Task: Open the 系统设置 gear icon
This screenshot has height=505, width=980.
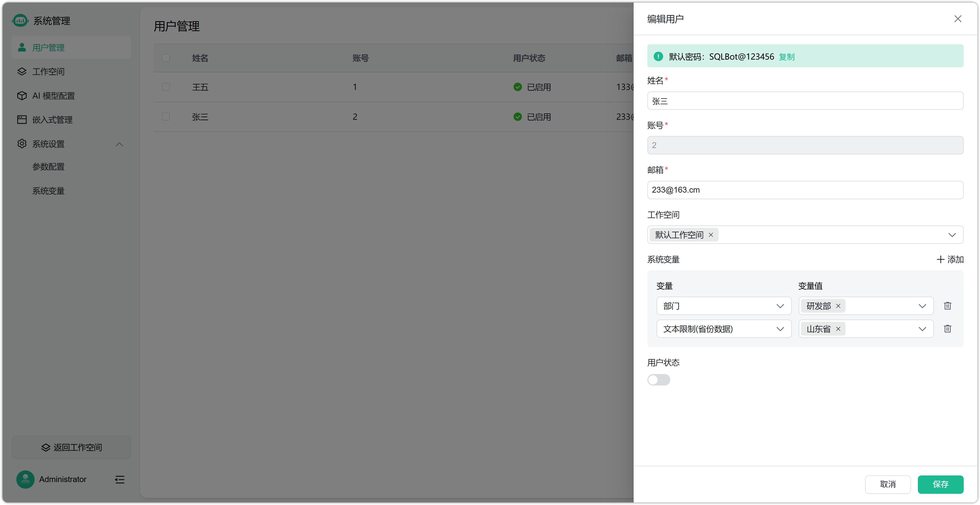Action: [x=22, y=144]
